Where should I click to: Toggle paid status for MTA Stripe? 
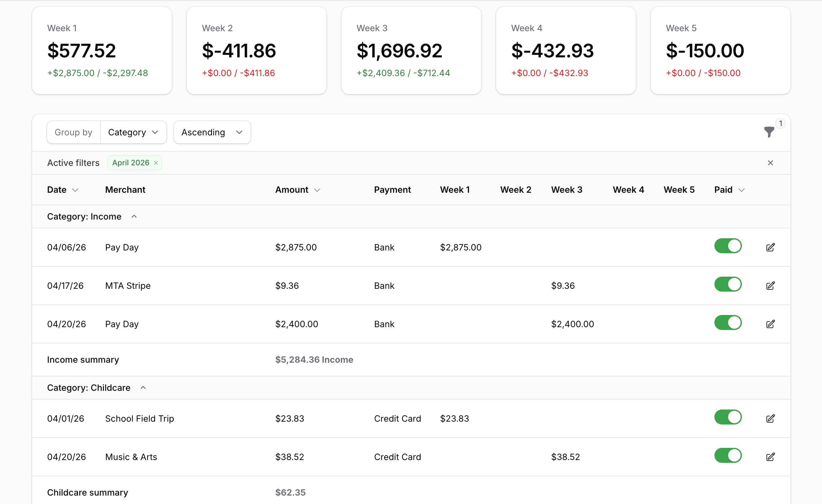(x=728, y=284)
